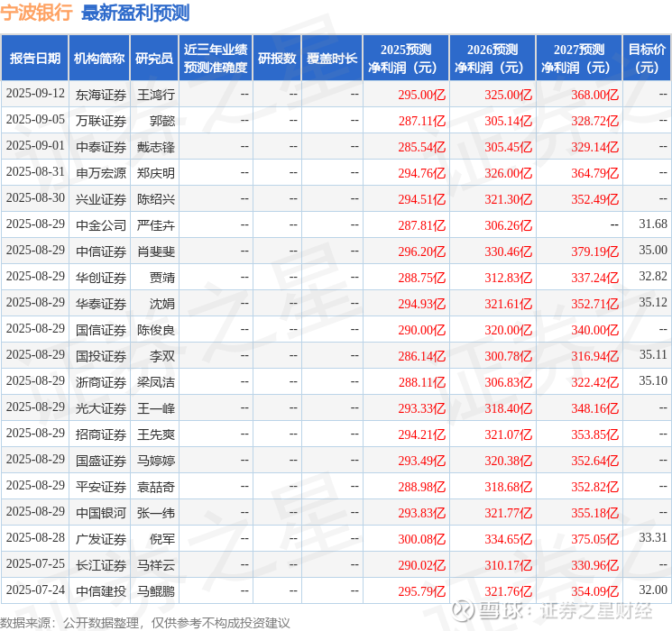Select the 招商证券 institution cell
Image resolution: width=672 pixels, height=631 pixels.
click(101, 434)
